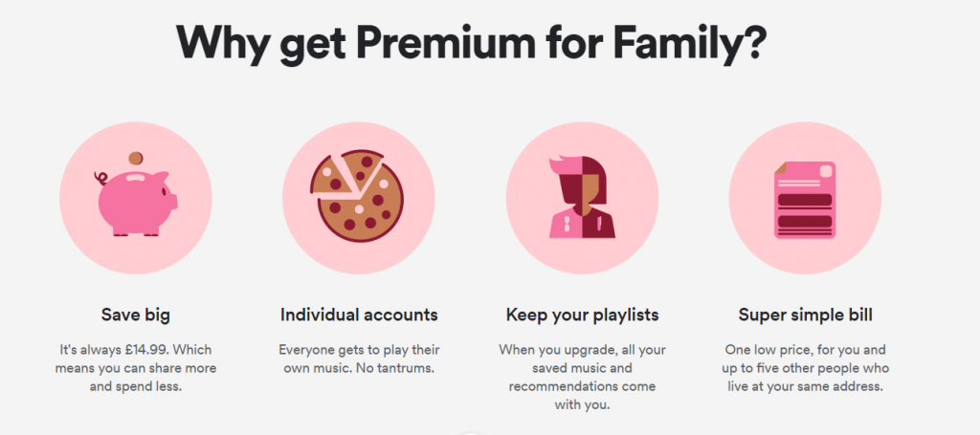980x435 pixels.
Task: Select the pink bill document icon
Action: (x=805, y=200)
